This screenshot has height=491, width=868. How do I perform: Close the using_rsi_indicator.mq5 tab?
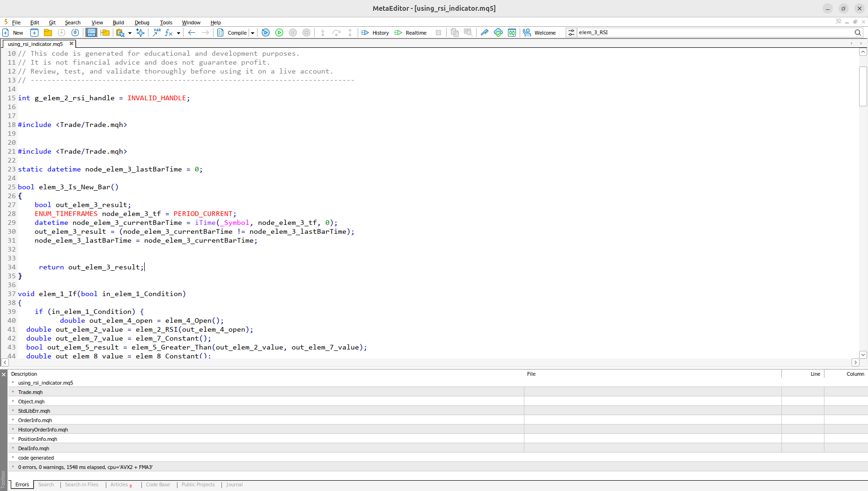click(71, 44)
